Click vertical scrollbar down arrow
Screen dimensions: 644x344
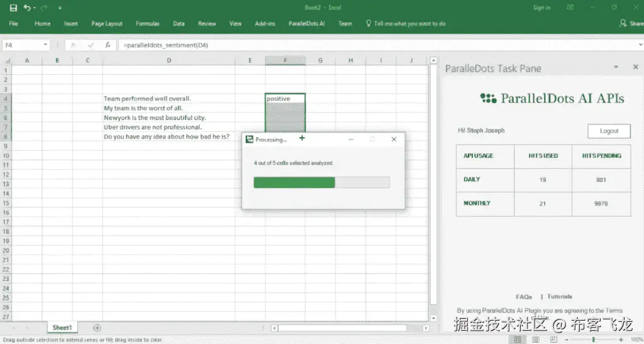click(x=433, y=318)
